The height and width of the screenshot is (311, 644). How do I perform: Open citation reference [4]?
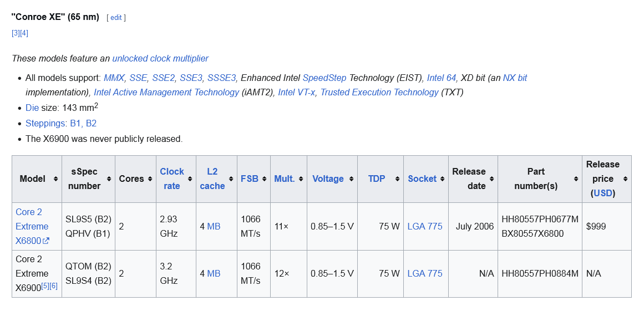(24, 33)
